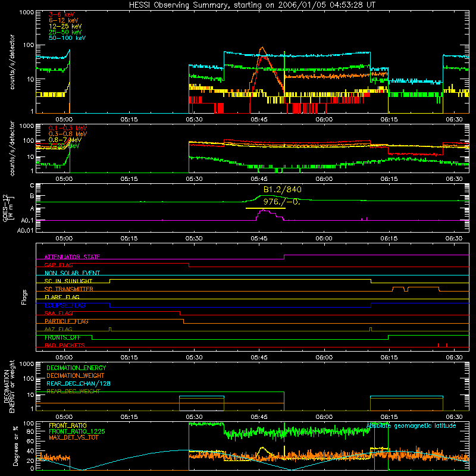Click the 'C' level tick in GOES panel
The width and height of the screenshot is (476, 476).
pyautogui.click(x=32, y=186)
